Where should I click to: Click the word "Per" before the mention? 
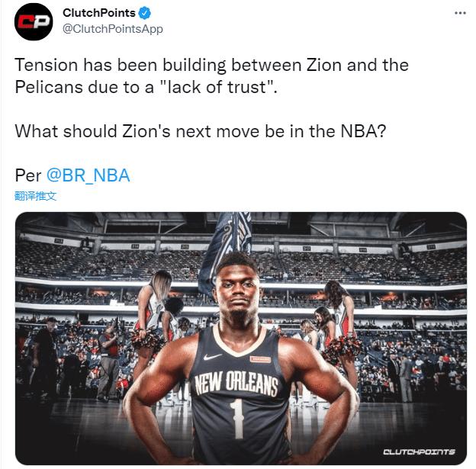point(28,175)
